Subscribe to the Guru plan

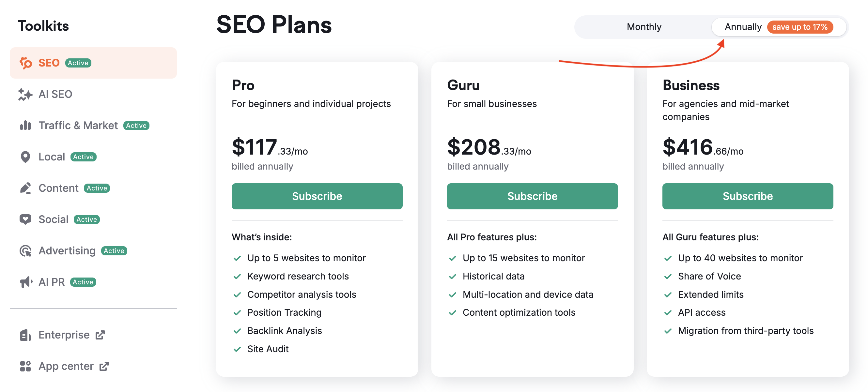click(532, 196)
